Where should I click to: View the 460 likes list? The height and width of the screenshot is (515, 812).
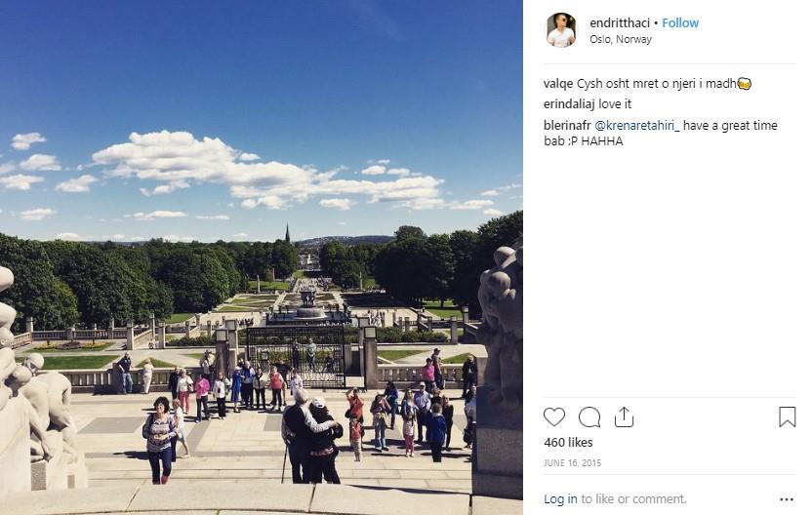pos(568,443)
